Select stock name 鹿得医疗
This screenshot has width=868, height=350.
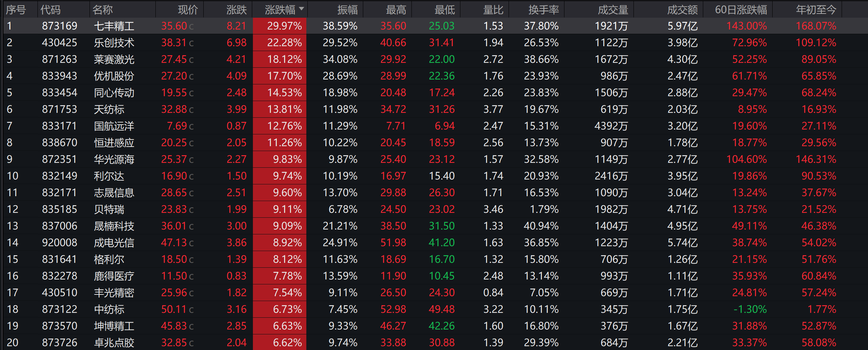pos(114,276)
